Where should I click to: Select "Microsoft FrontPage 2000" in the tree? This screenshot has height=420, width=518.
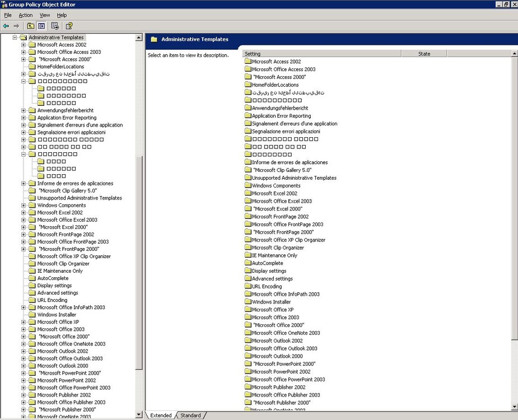(69, 249)
